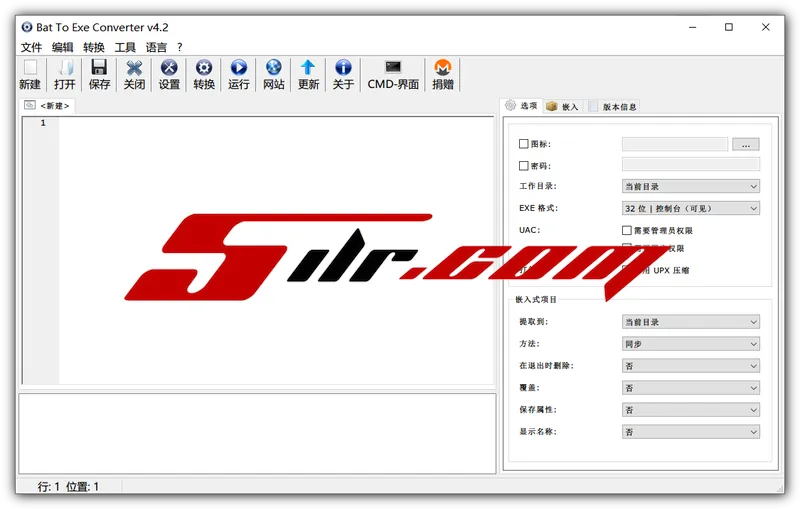
Task: Open the 文件 (File) menu
Action: click(x=31, y=47)
